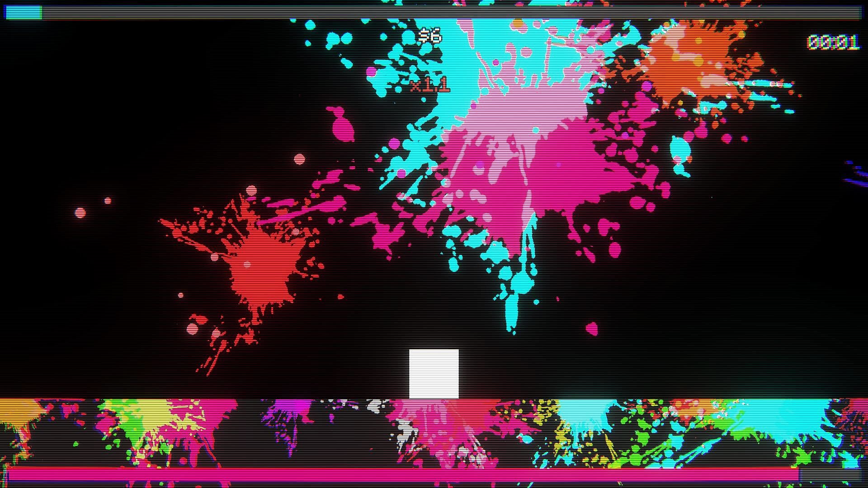Click the gray end of bottom pink bar
868x488 pixels.
point(830,474)
